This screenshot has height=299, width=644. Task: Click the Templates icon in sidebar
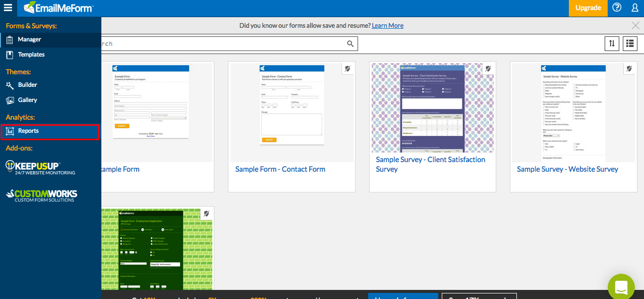(10, 55)
